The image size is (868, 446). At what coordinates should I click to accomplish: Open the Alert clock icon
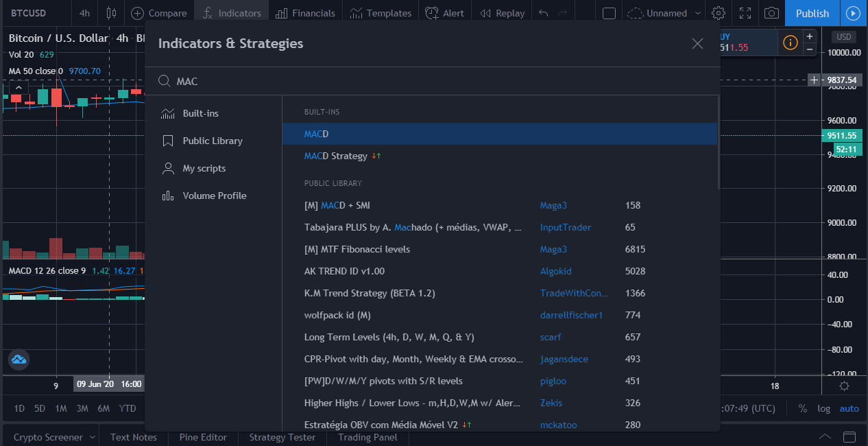433,13
